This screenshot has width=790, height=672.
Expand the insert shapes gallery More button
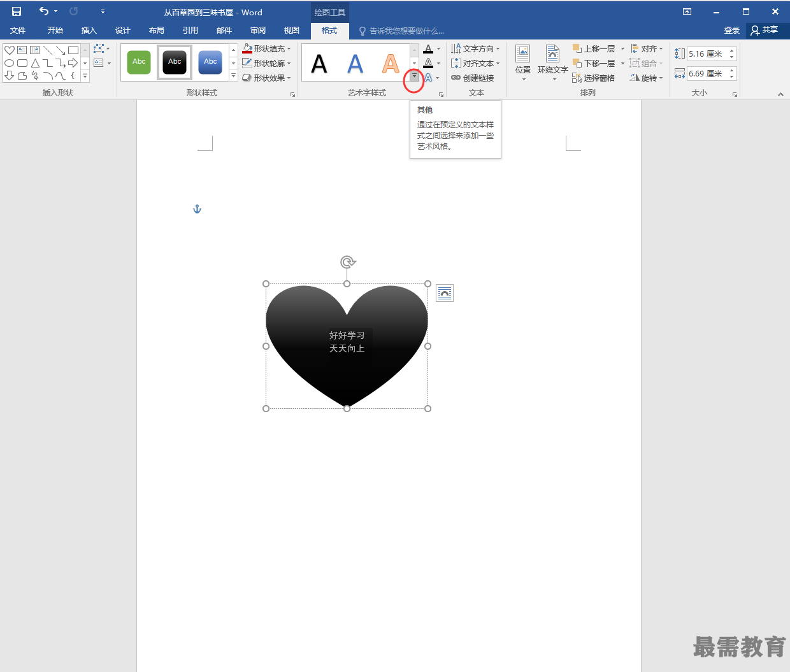pyautogui.click(x=85, y=76)
